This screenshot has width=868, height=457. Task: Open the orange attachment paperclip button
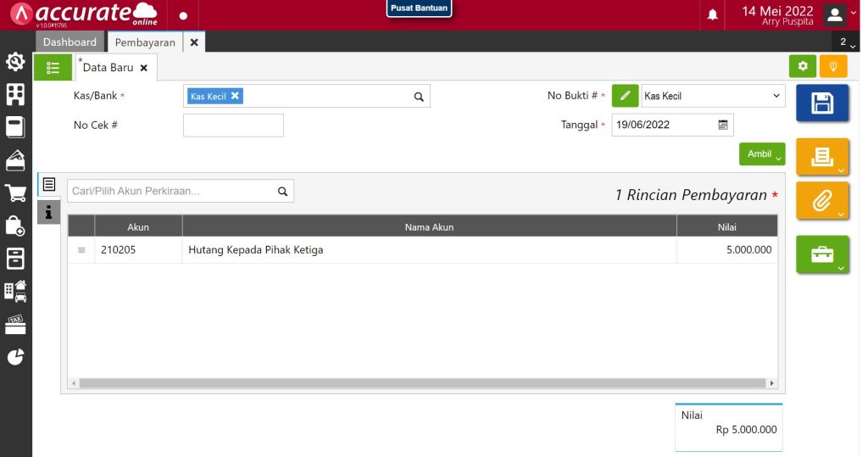[821, 201]
